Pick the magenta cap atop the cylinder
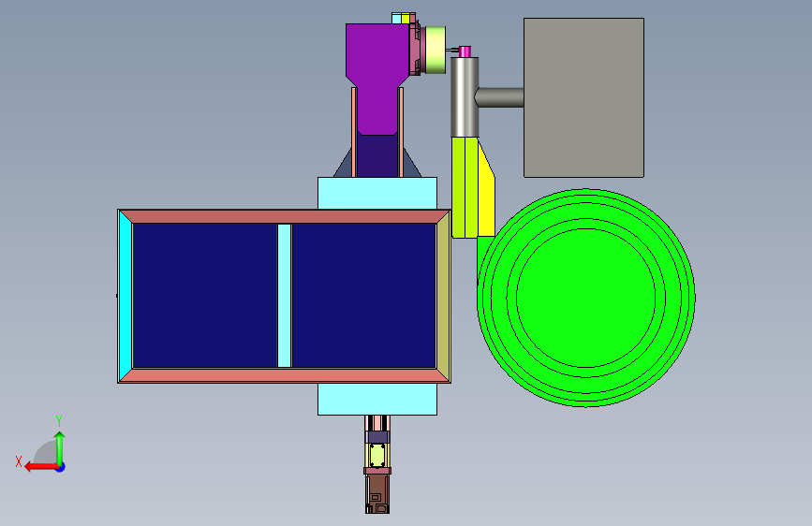 click(x=465, y=51)
